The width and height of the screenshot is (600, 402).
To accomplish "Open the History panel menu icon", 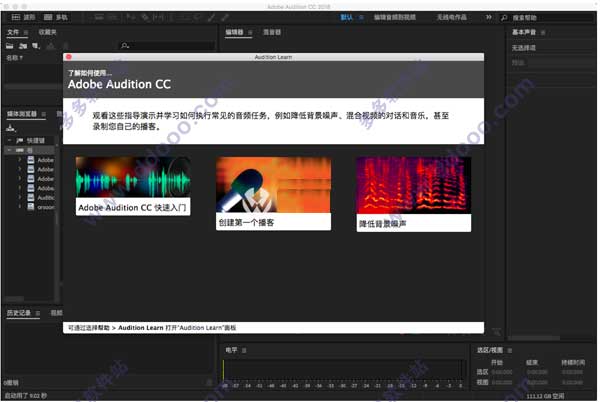I will (38, 313).
